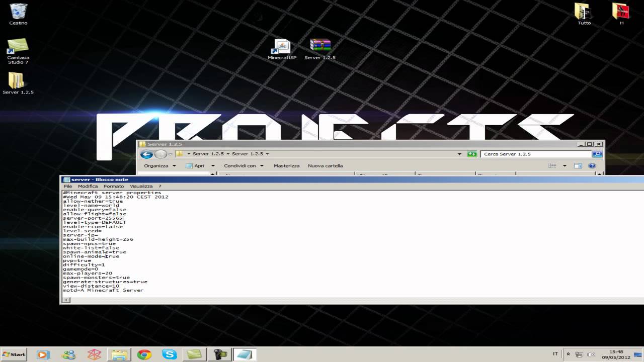Show hidden system tray icons arrow
Viewport: 644px width, 362px height.
click(569, 354)
